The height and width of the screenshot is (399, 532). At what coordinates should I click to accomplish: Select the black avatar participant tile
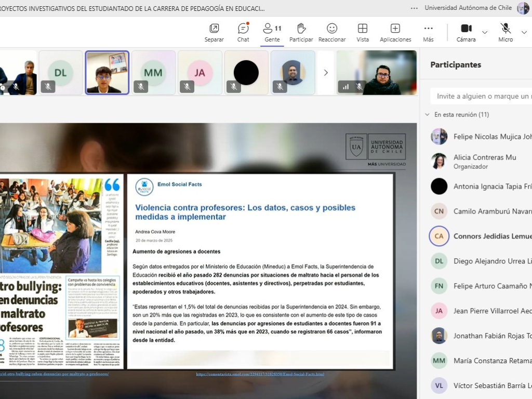coord(246,73)
